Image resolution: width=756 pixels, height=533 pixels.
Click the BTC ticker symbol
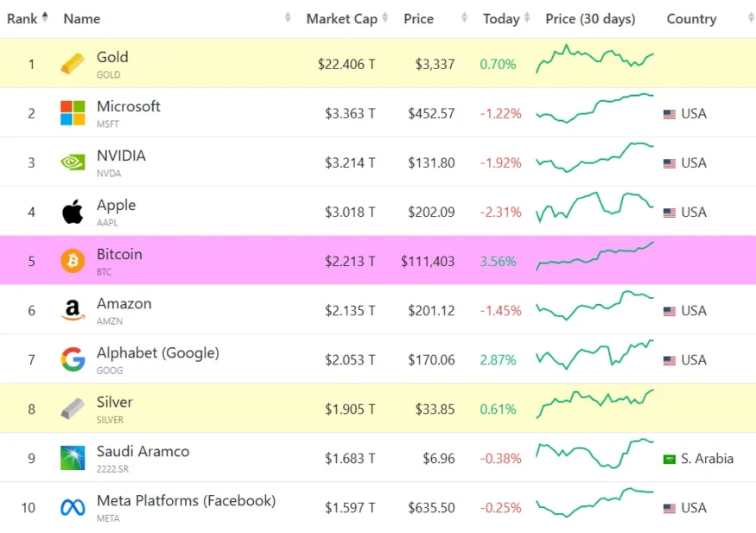104,272
